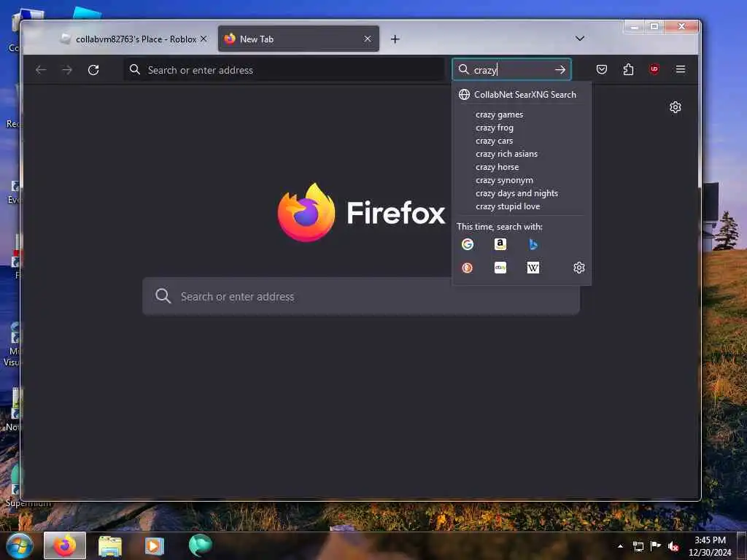Open network status tray icon

click(638, 547)
